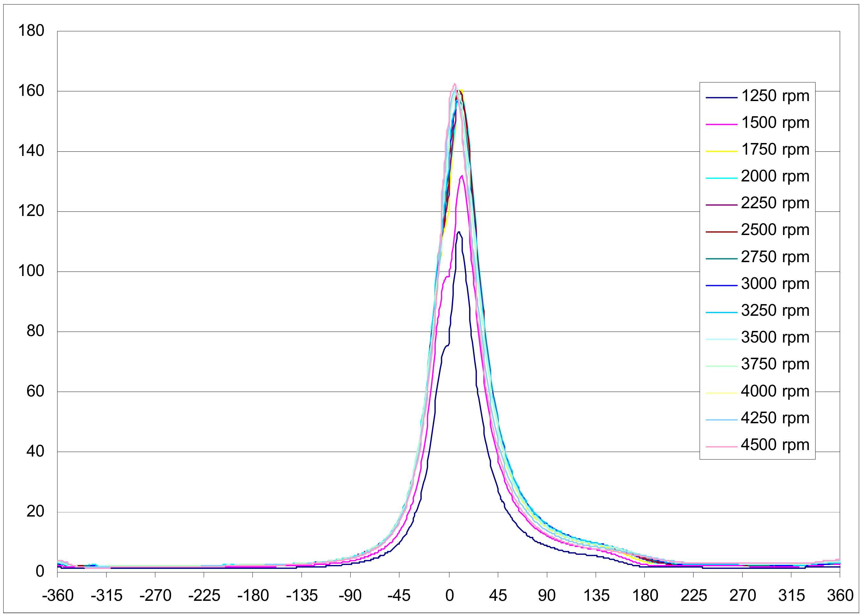Click the 1500 rpm legend label
Viewport: 863px width, 616px height.
click(x=775, y=123)
